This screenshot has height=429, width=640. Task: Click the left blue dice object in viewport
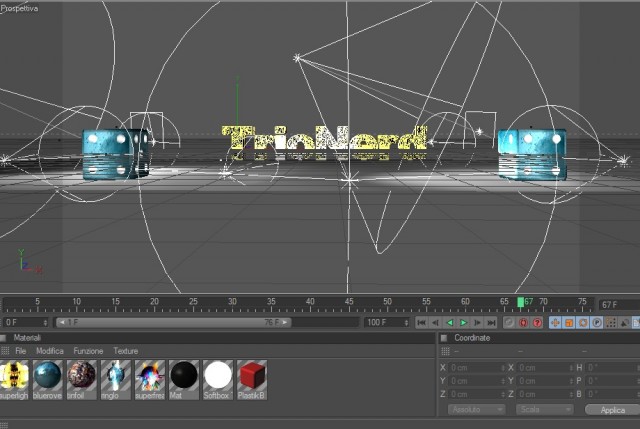pyautogui.click(x=116, y=154)
